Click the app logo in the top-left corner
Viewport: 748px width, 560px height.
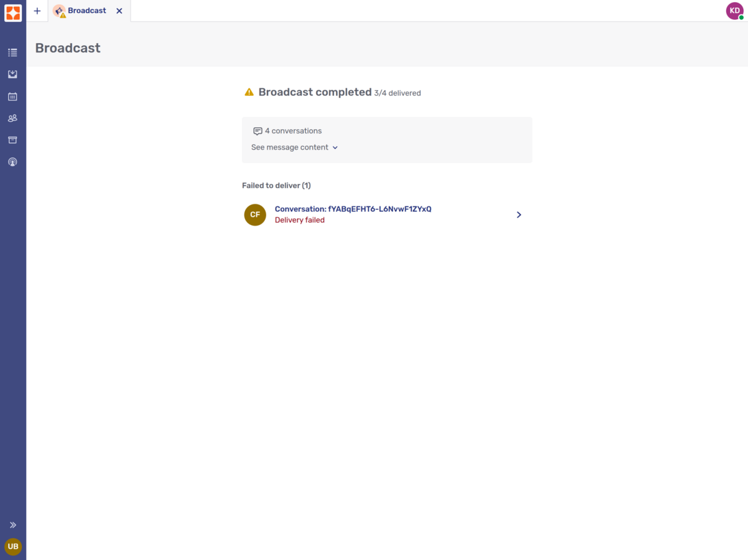[x=12, y=12]
